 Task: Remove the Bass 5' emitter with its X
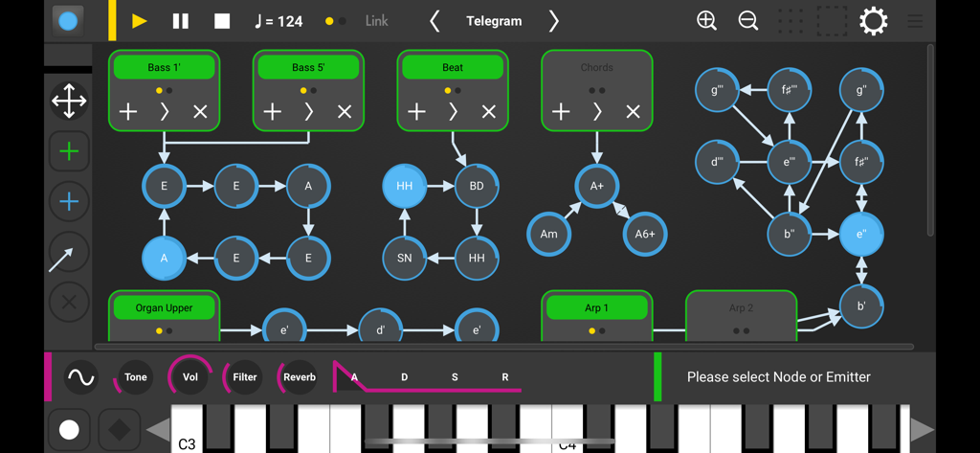click(345, 112)
